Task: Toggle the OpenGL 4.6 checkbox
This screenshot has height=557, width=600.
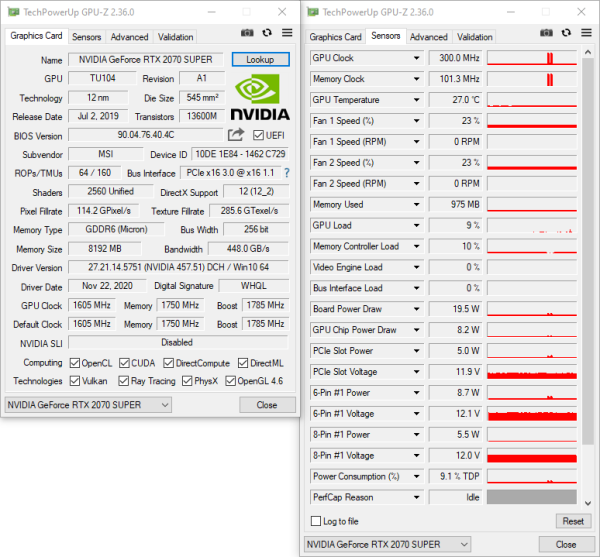Action: coord(230,381)
